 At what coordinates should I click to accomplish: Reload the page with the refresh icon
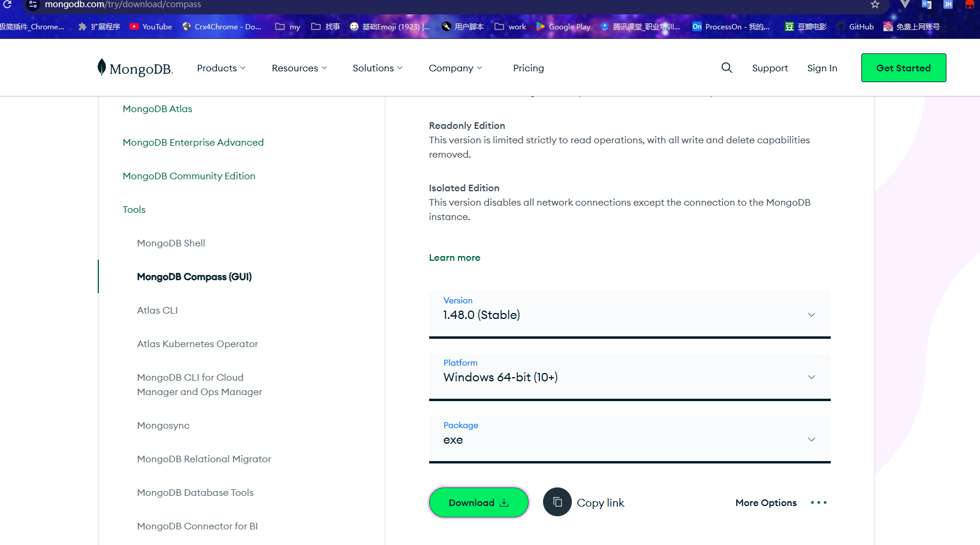(x=7, y=4)
